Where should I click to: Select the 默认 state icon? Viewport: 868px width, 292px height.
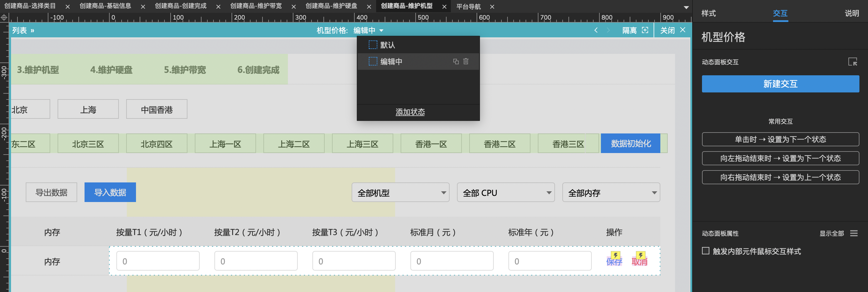[x=373, y=45]
